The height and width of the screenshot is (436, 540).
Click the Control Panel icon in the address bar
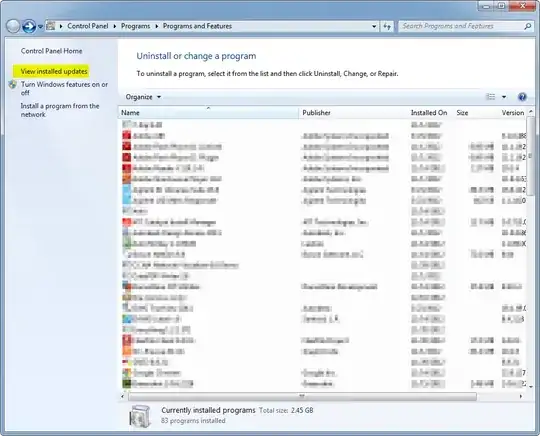point(51,26)
